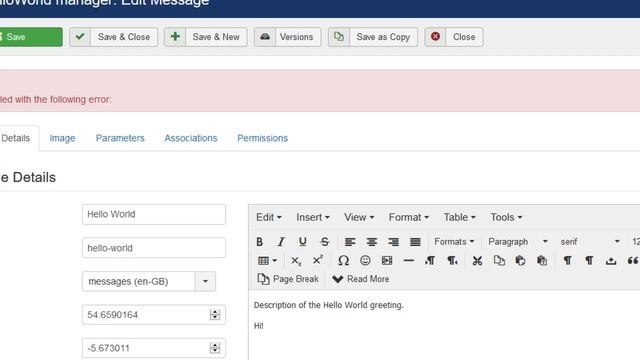Open the editor Edit menu

[269, 217]
